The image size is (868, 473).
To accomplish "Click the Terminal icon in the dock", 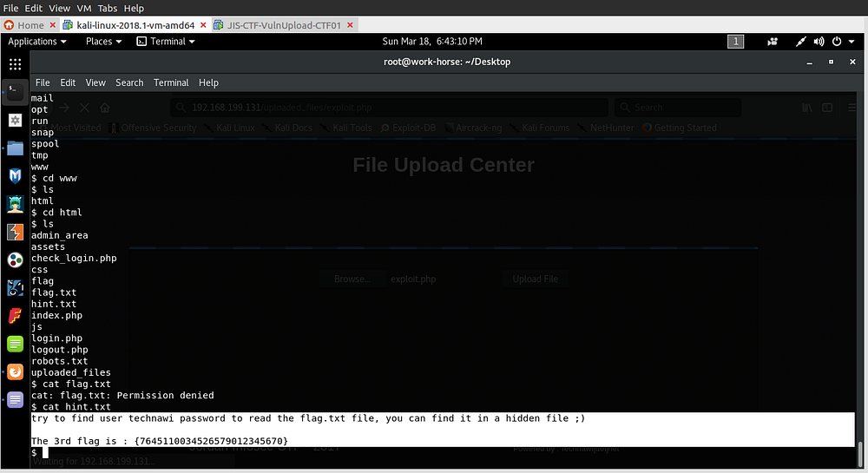I will (x=15, y=90).
